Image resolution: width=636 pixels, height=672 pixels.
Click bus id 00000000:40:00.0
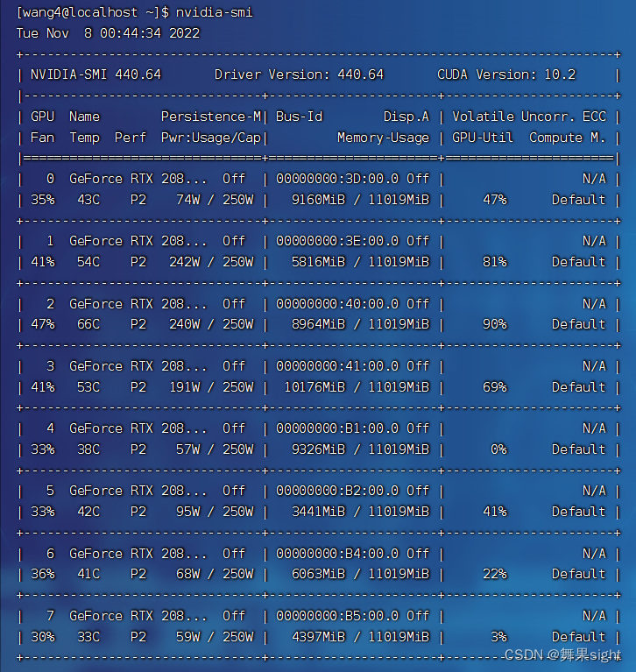(337, 304)
